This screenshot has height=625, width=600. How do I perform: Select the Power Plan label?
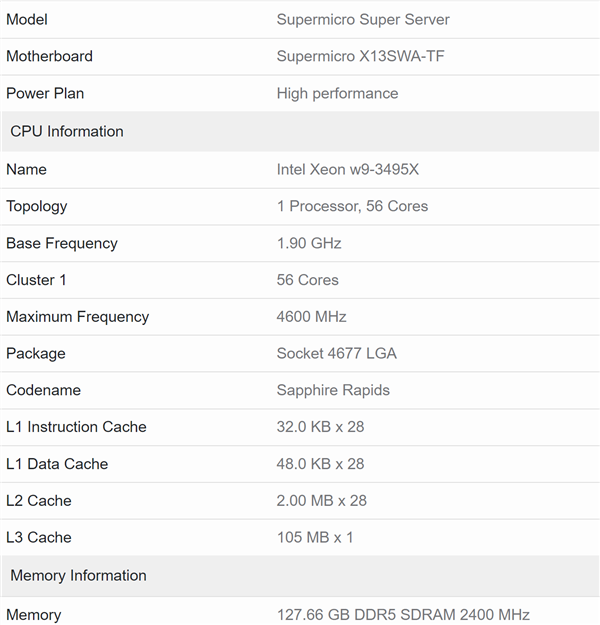45,93
